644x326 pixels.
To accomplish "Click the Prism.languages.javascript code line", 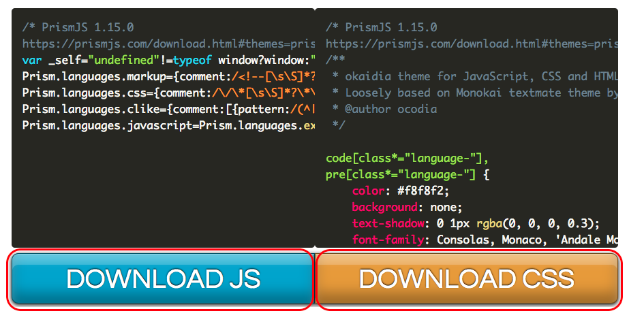I will point(168,126).
